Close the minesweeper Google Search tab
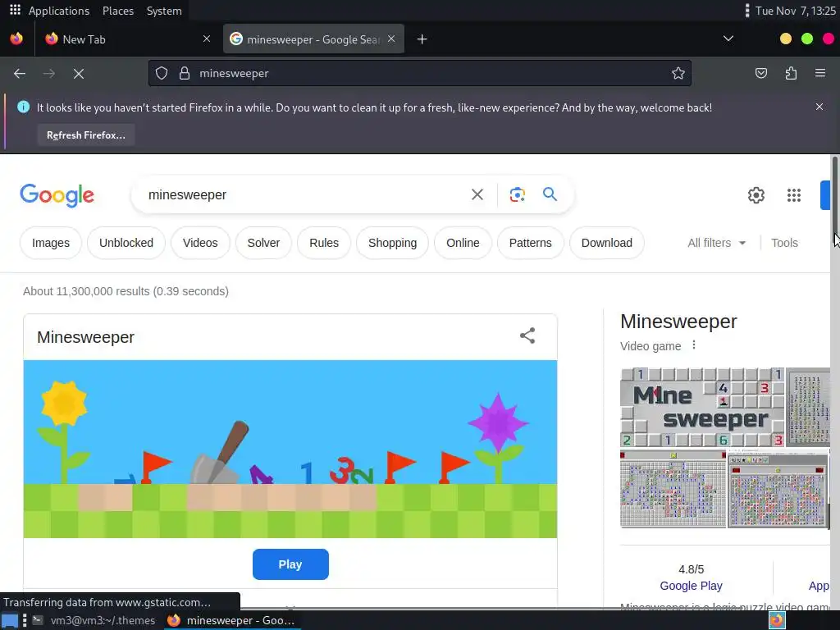Image resolution: width=840 pixels, height=630 pixels. point(391,39)
